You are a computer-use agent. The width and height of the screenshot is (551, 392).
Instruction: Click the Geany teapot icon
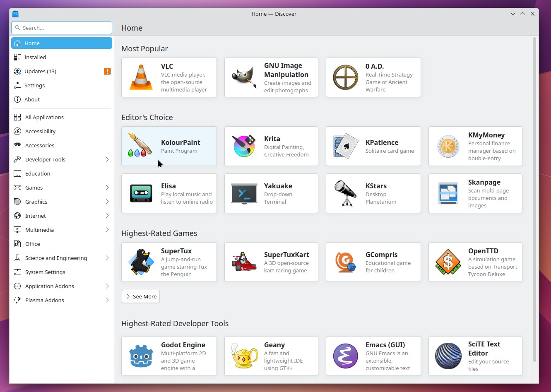[244, 356]
